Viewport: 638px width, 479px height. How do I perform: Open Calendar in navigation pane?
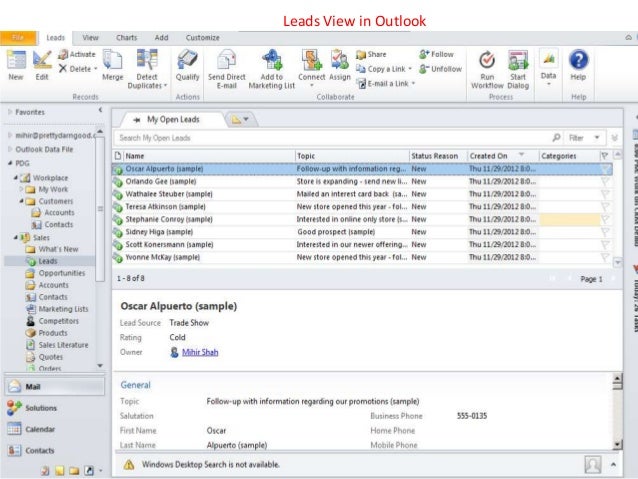pos(55,429)
